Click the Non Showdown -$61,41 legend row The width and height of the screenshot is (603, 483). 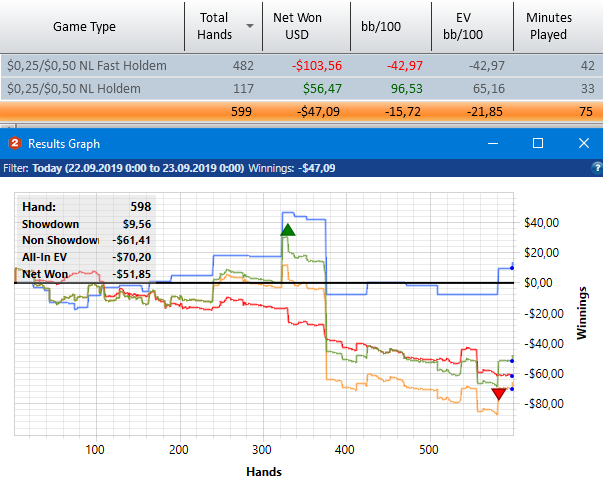click(x=87, y=240)
